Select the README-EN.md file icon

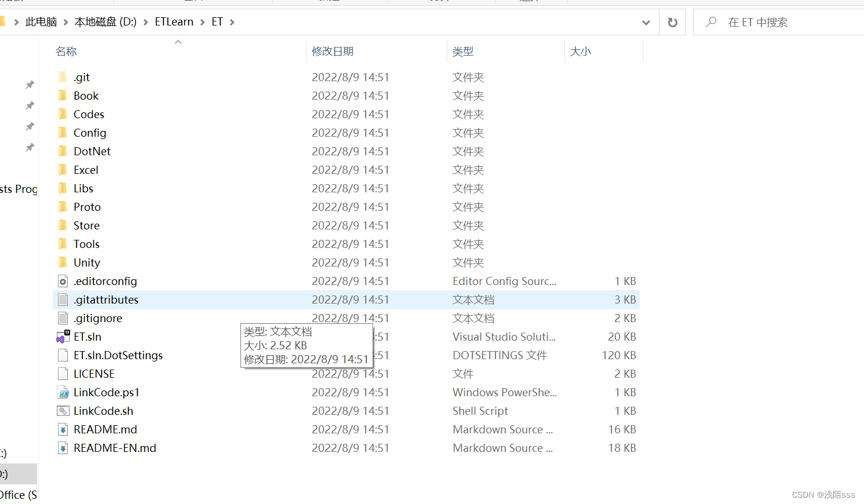[63, 448]
